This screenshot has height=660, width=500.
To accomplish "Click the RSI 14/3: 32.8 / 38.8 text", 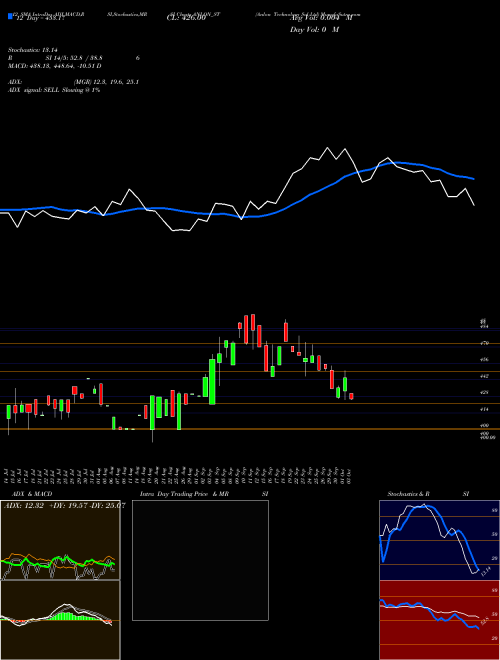I will coord(74,58).
